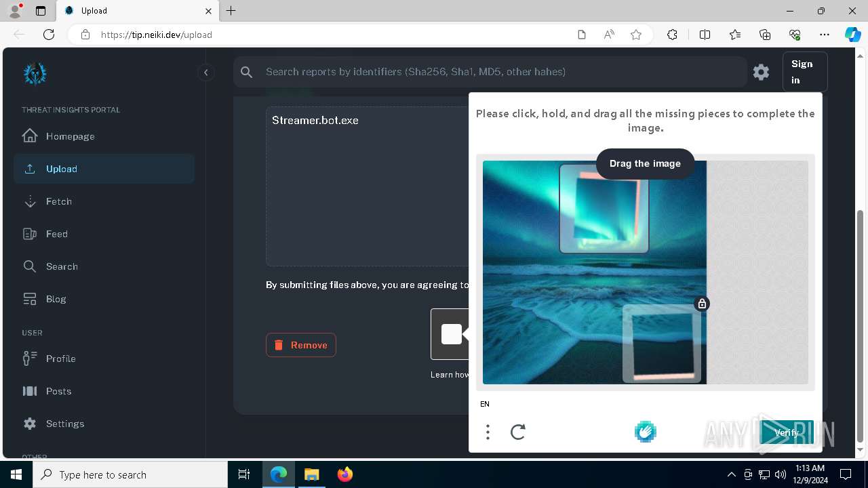Image resolution: width=868 pixels, height=488 pixels.
Task: Click the hCaptcha hand logo
Action: (646, 432)
